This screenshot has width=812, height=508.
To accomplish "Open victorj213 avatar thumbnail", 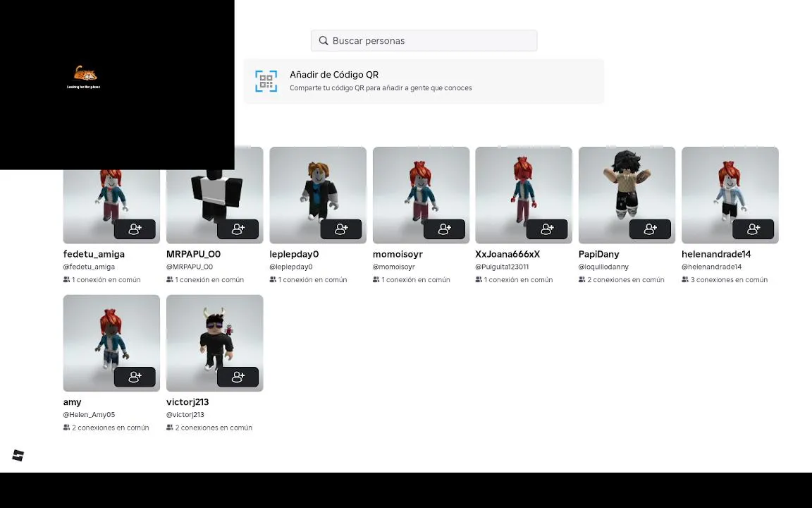I will point(214,343).
